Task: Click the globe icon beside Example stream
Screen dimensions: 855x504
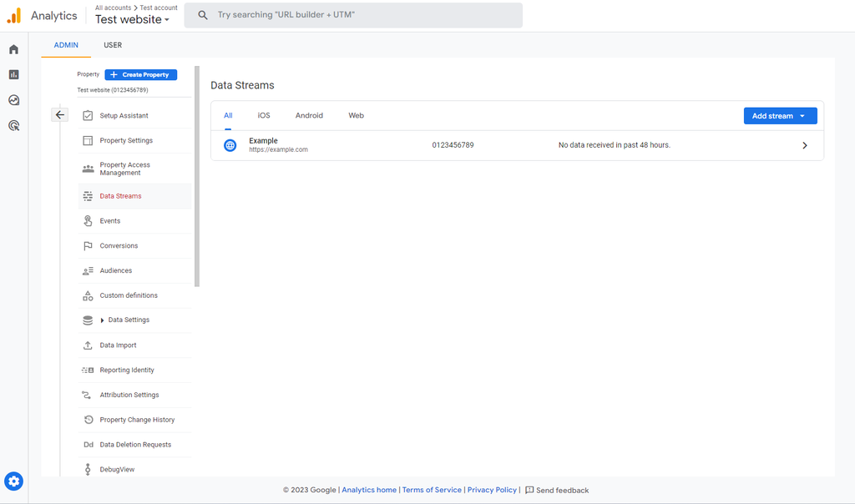Action: pyautogui.click(x=229, y=144)
